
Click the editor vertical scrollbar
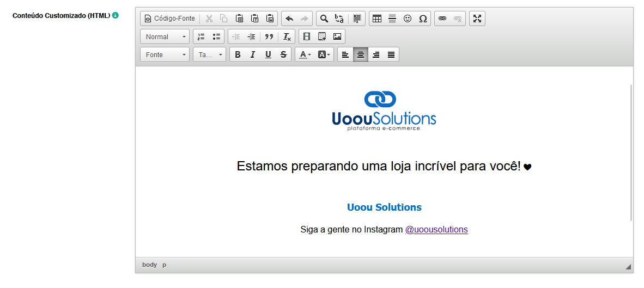pyautogui.click(x=631, y=152)
